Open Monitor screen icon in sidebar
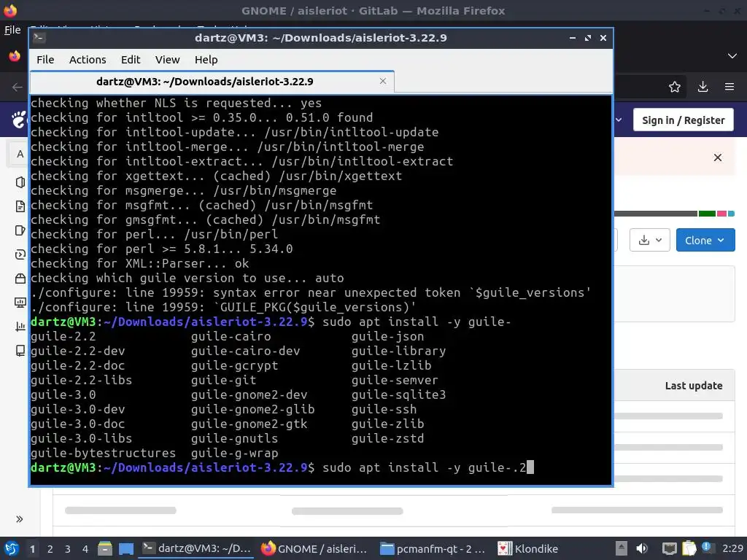Image resolution: width=747 pixels, height=560 pixels. (20, 303)
